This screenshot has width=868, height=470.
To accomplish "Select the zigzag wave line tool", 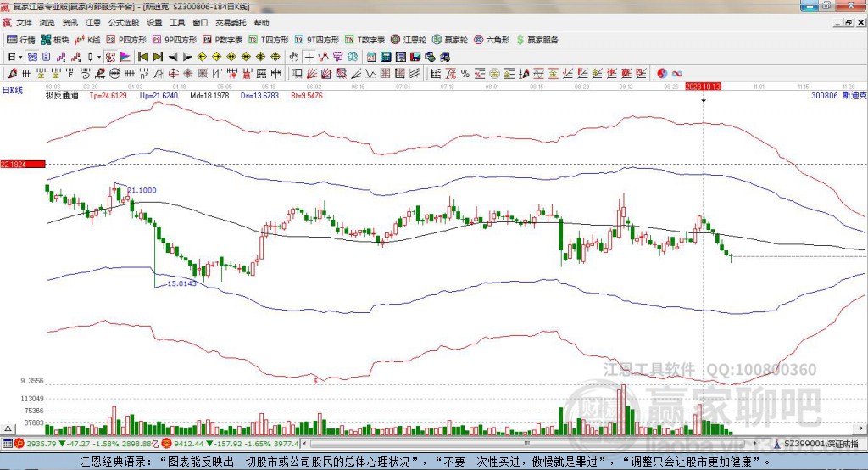I will (370, 73).
